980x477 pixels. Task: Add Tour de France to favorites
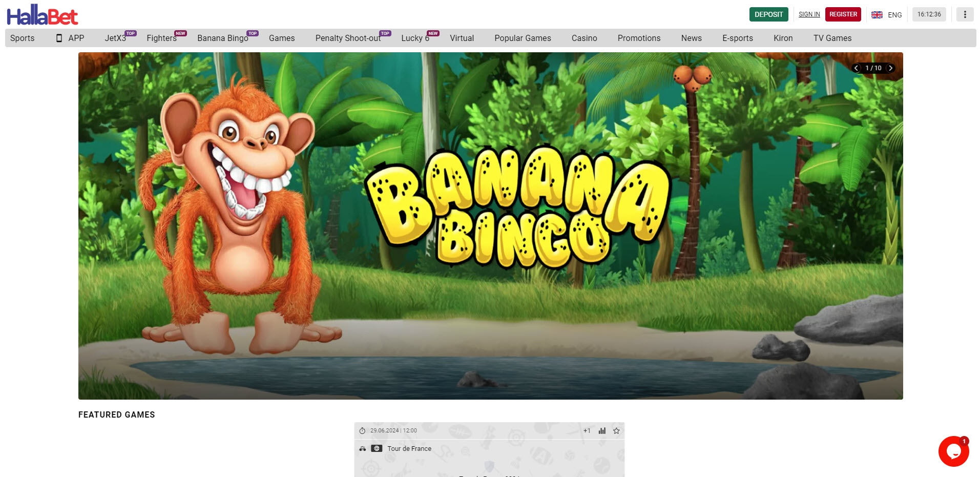click(x=616, y=431)
